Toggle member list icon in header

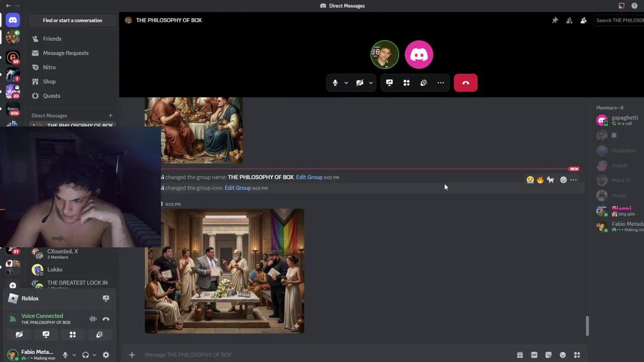(x=583, y=21)
